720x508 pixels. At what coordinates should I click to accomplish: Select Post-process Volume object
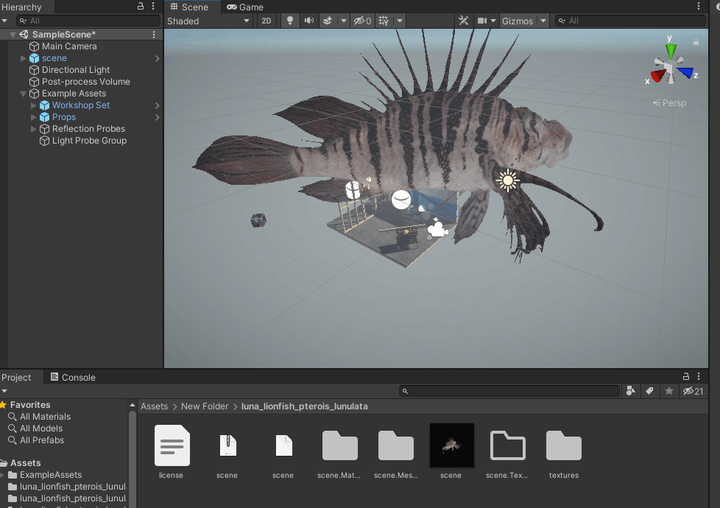(x=85, y=82)
